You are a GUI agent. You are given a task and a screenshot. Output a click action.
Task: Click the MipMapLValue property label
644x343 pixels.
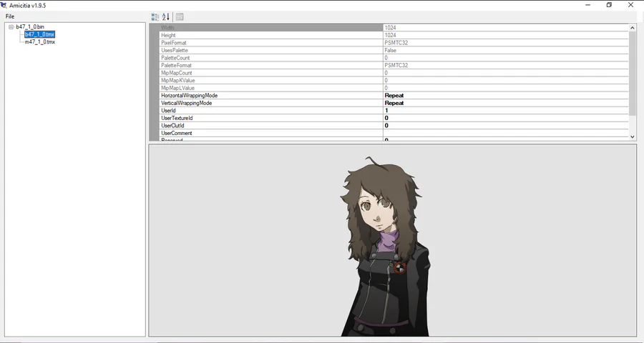pos(178,88)
